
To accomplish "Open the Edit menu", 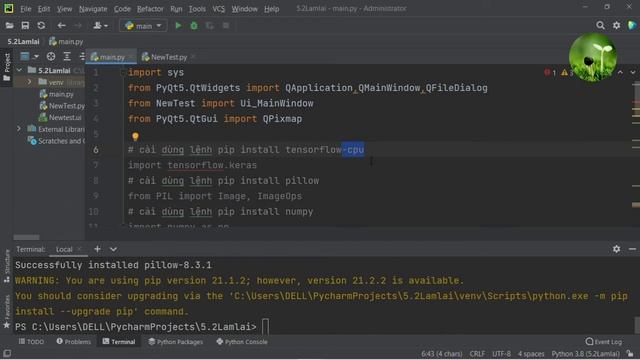I will pyautogui.click(x=44, y=9).
